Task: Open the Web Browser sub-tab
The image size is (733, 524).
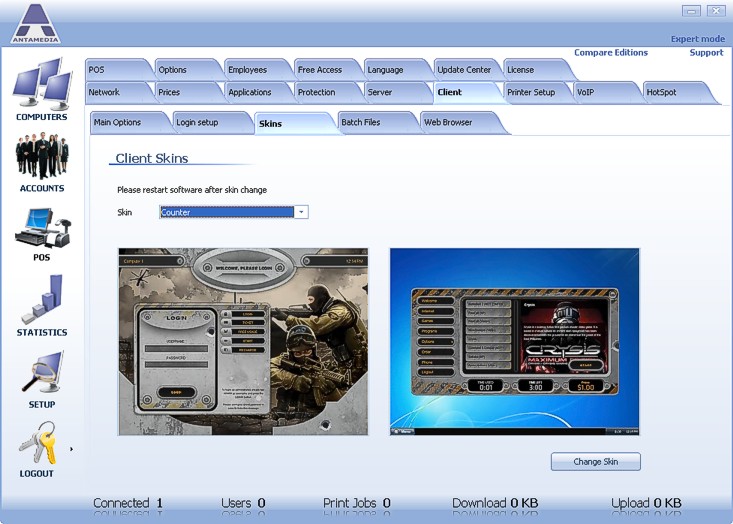Action: click(x=462, y=122)
